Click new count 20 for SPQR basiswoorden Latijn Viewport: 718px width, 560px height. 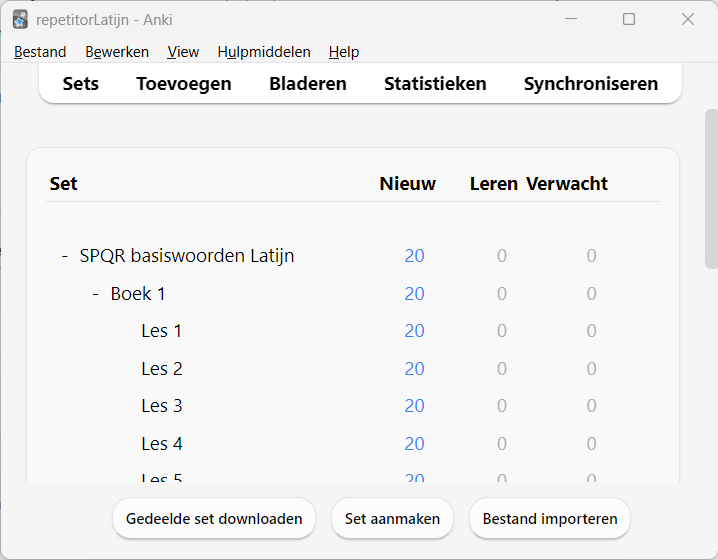coord(414,256)
